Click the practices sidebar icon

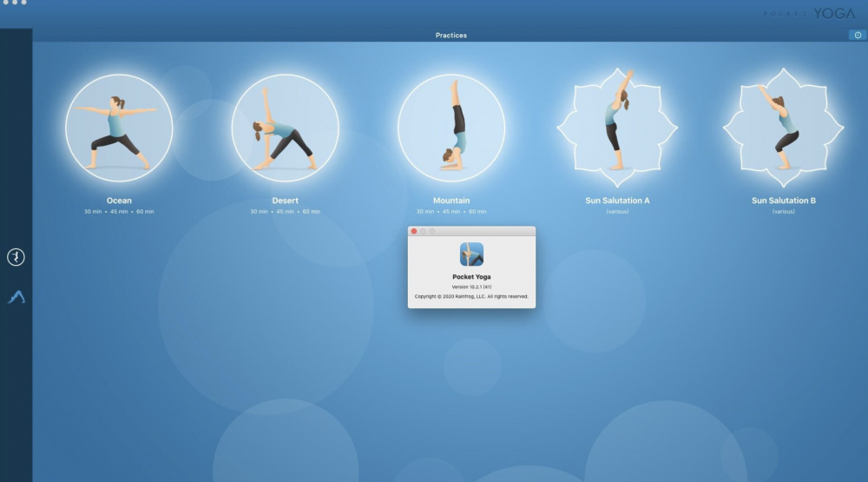pos(16,257)
